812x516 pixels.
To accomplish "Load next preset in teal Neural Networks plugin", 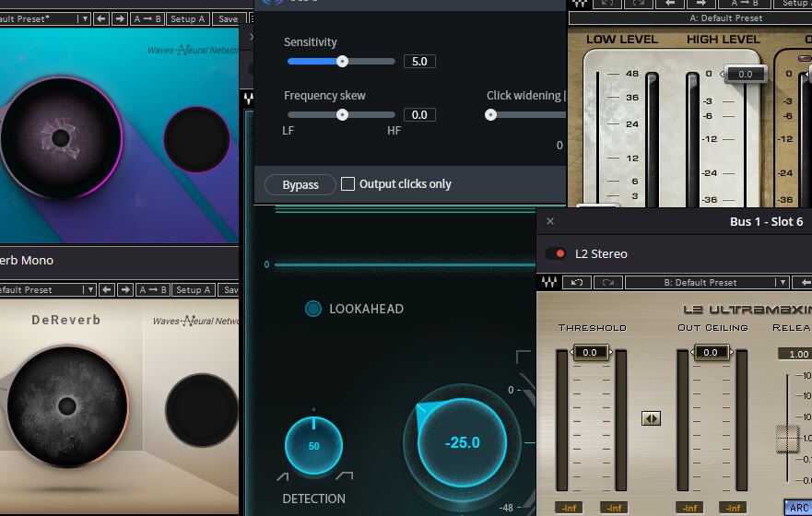I will click(120, 19).
